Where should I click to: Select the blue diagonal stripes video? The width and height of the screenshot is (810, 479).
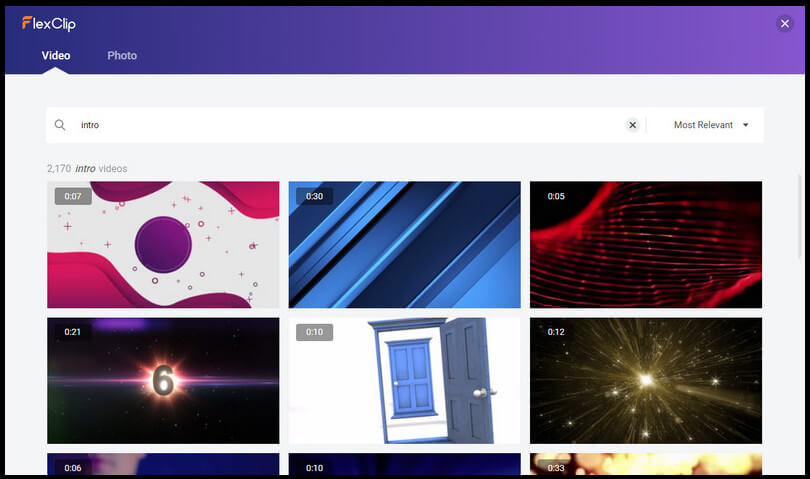(x=404, y=244)
